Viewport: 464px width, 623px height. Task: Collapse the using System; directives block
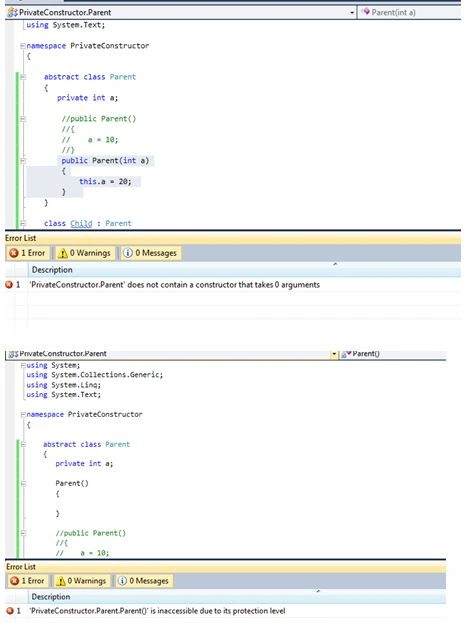pos(23,365)
